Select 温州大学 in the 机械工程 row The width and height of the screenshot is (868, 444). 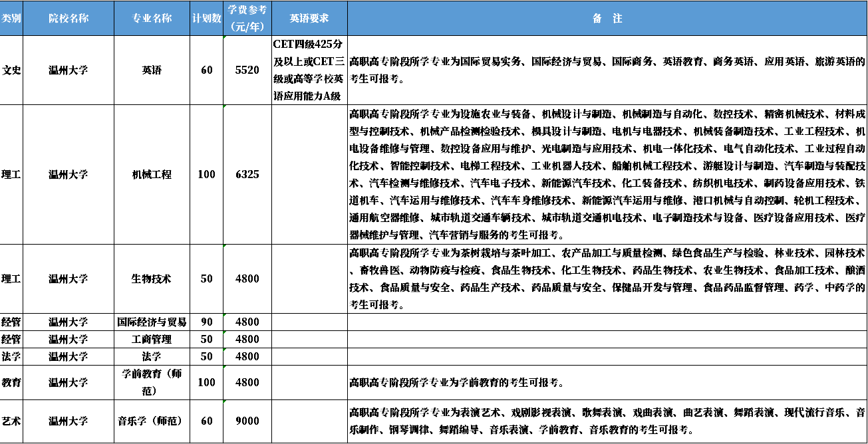tap(69, 175)
